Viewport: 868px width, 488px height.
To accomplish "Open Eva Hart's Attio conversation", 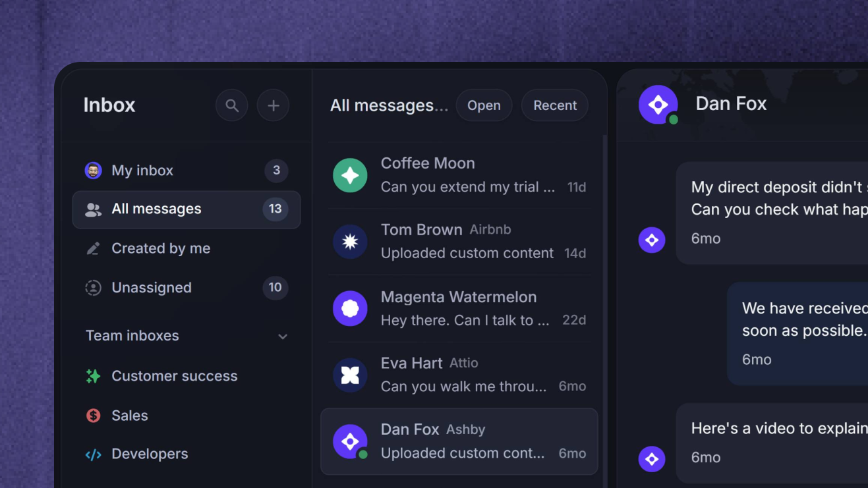I will pos(459,375).
